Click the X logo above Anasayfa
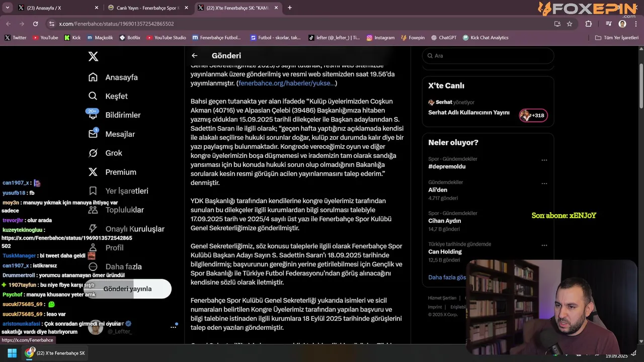 pos(93,56)
